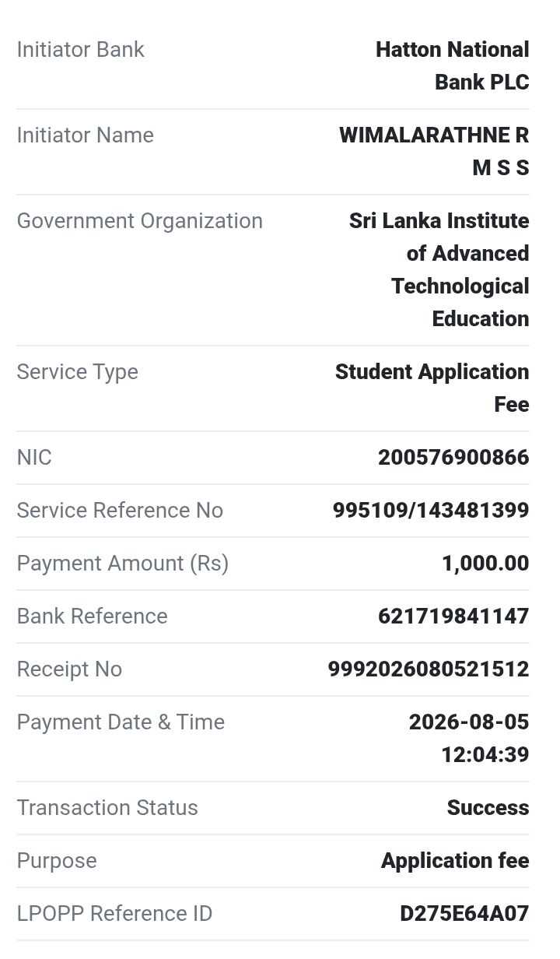The width and height of the screenshot is (560, 959).
Task: Click the Initiator Name label
Action: tap(86, 135)
